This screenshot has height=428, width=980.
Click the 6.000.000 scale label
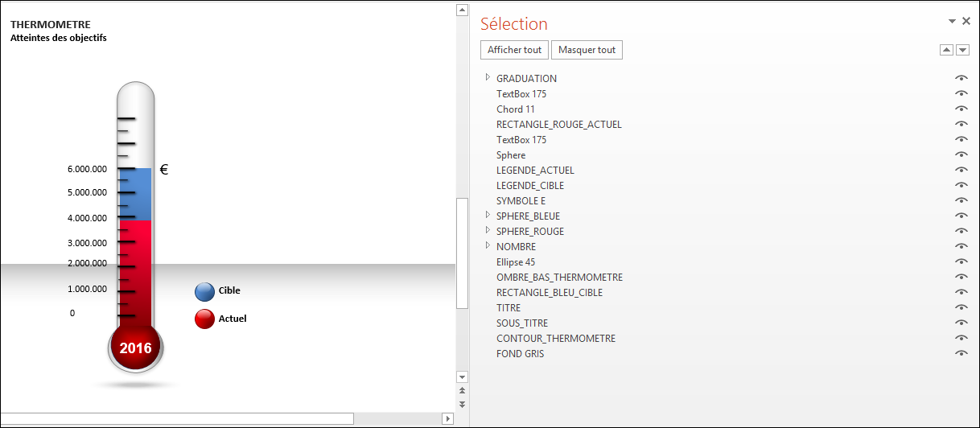(88, 170)
